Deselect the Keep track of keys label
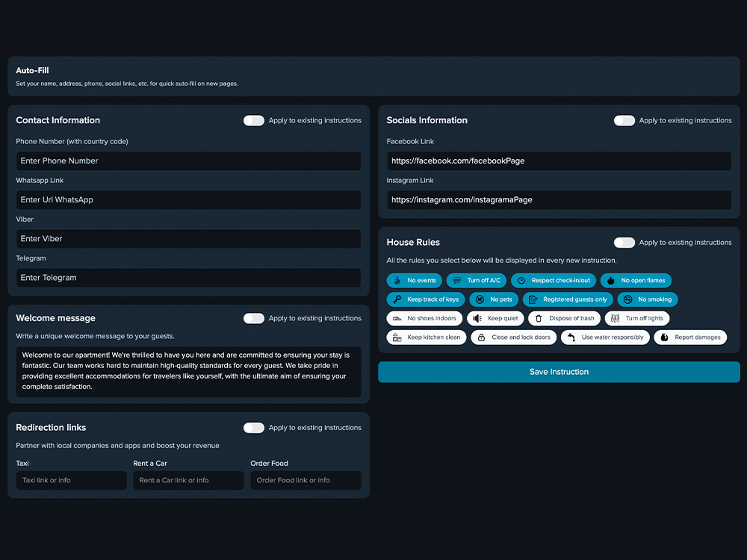The image size is (747, 560). [x=433, y=299]
